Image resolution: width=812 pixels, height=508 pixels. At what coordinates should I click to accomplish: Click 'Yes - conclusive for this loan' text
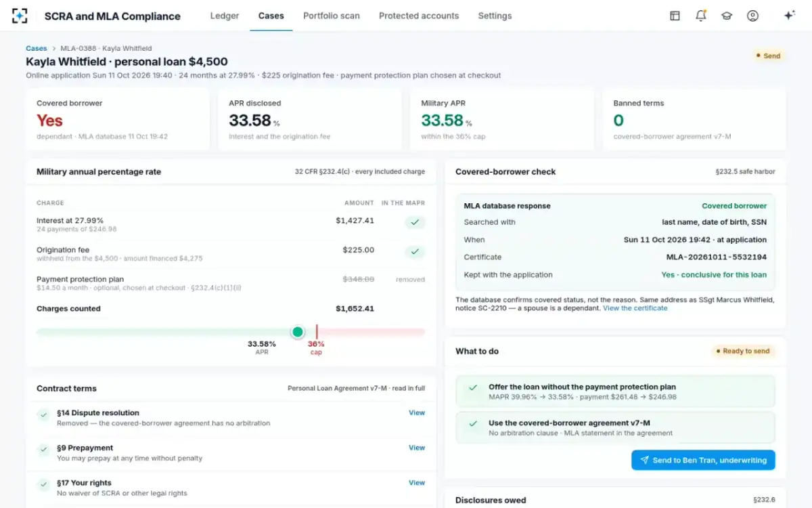tap(714, 275)
